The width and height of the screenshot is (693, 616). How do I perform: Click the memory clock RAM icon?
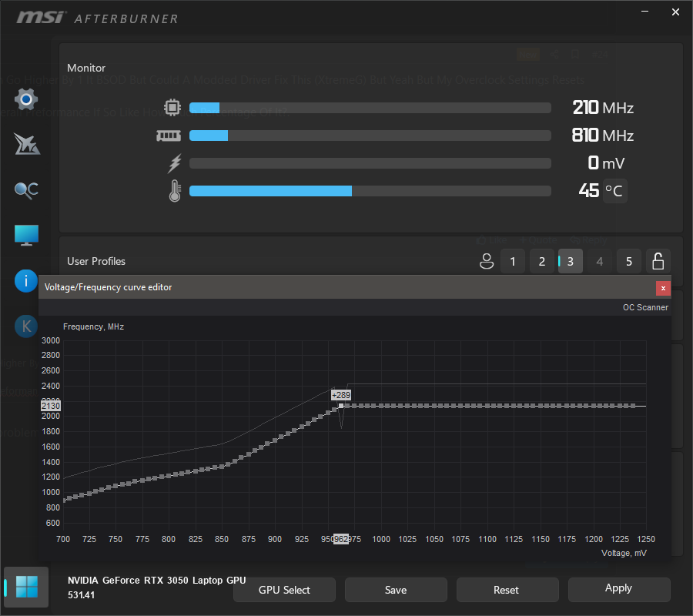pyautogui.click(x=169, y=136)
